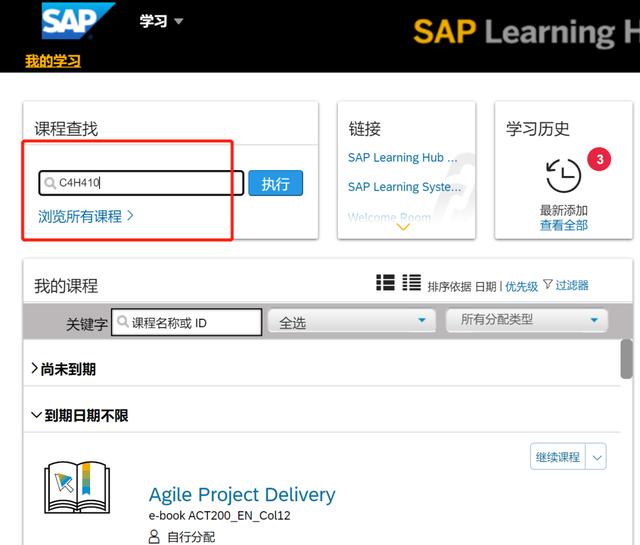Click the SAP logo

click(x=78, y=20)
